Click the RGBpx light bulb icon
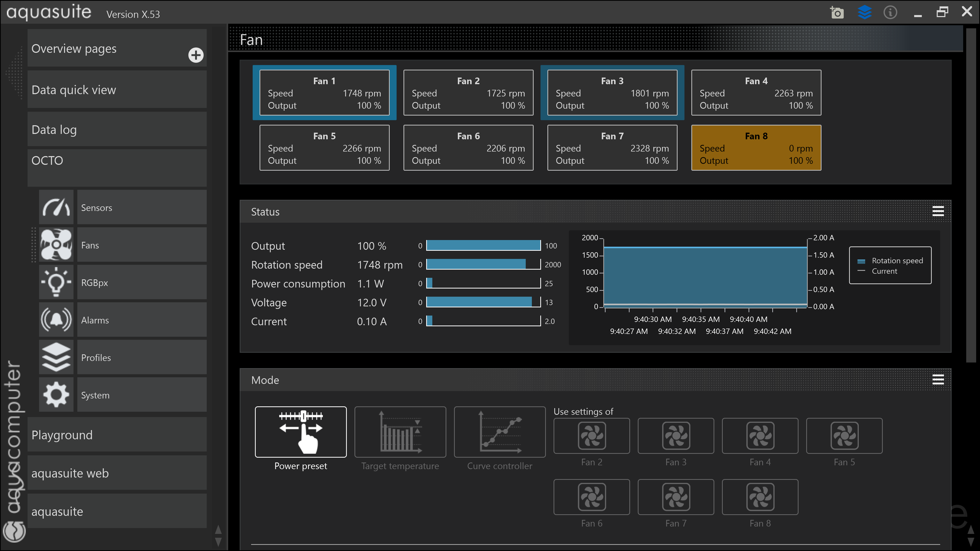This screenshot has width=980, height=551. pos(56,282)
